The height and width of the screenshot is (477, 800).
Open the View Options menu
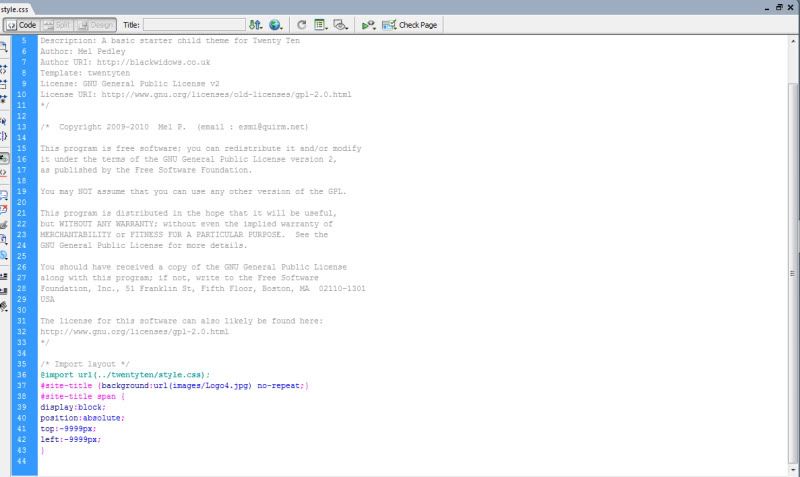(321, 24)
